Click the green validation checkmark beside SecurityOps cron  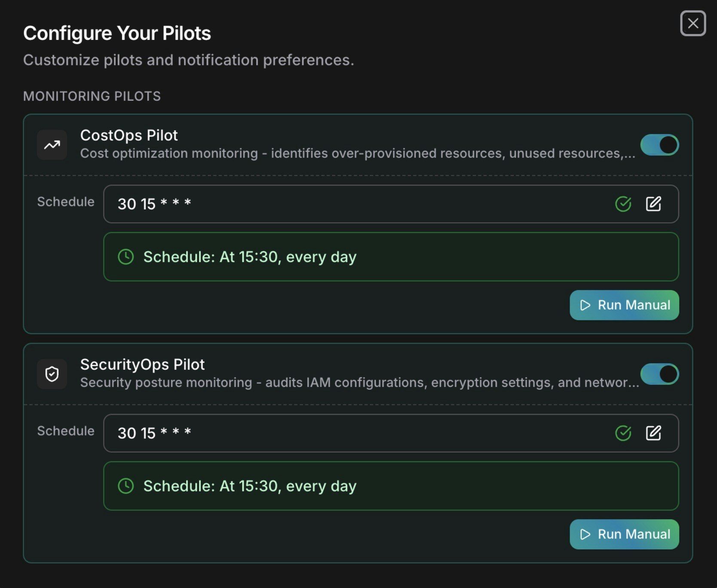624,433
